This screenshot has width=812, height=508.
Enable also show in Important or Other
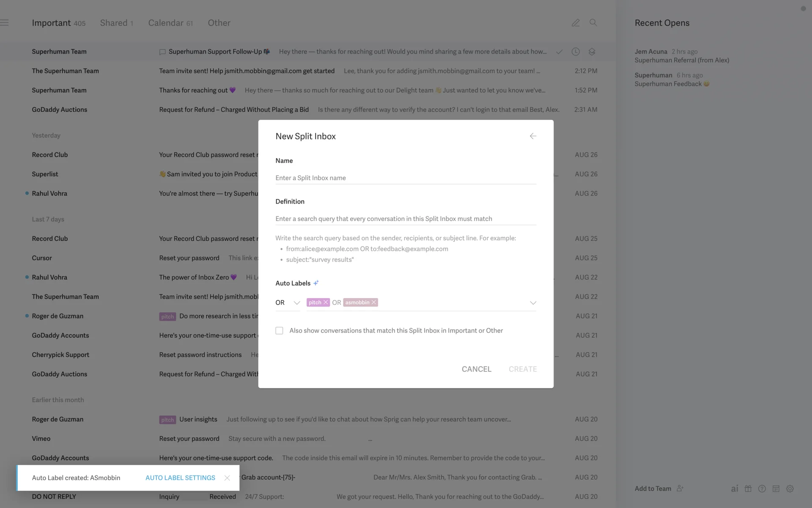click(x=279, y=331)
